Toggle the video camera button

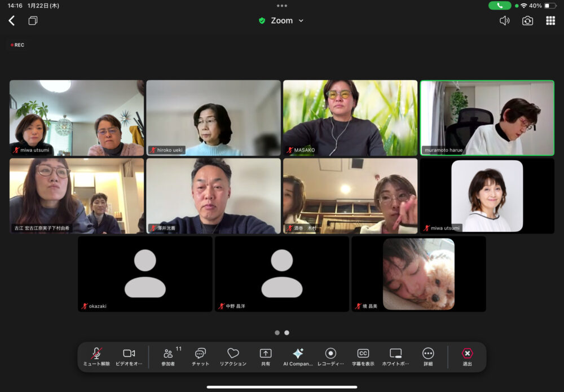(x=129, y=356)
